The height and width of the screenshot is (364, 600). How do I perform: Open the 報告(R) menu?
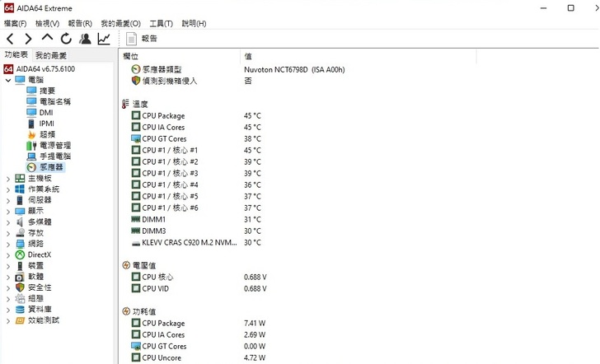point(80,23)
